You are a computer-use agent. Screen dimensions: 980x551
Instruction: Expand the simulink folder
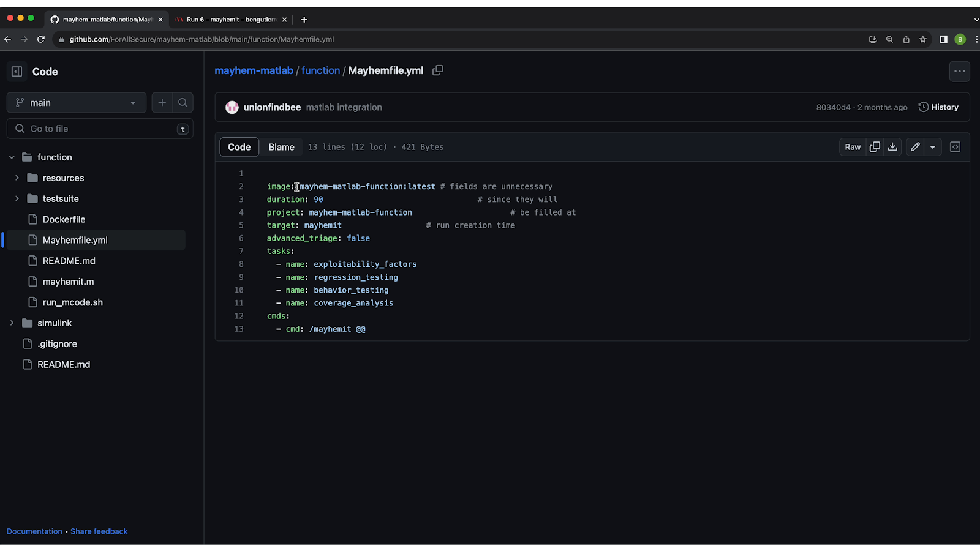point(12,323)
